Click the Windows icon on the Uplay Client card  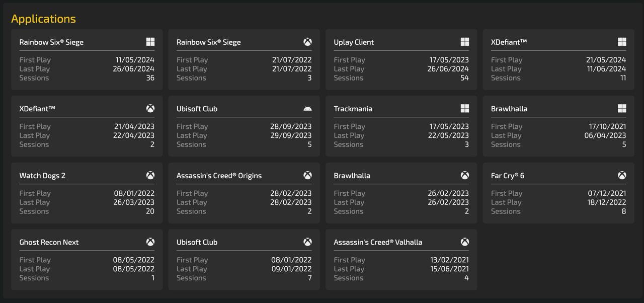(464, 42)
